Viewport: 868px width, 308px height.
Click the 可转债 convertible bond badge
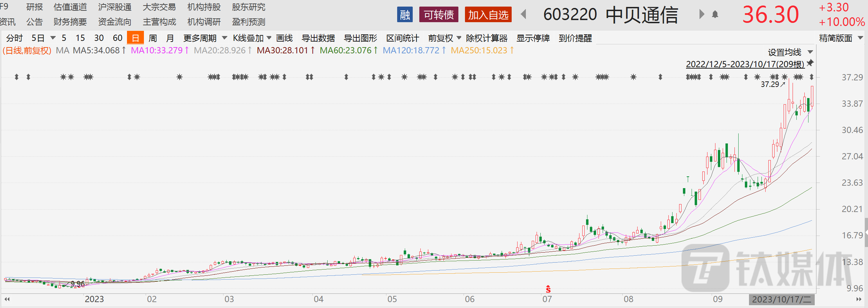[438, 15]
